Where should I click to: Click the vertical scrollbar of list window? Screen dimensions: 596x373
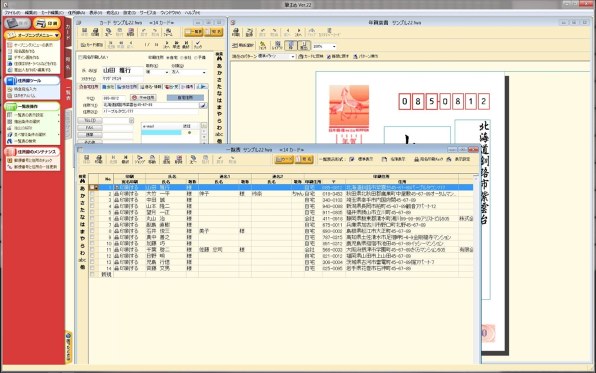477,269
